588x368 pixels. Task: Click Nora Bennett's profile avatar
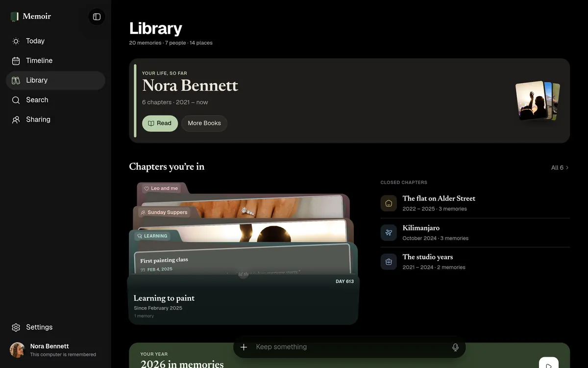pos(18,350)
